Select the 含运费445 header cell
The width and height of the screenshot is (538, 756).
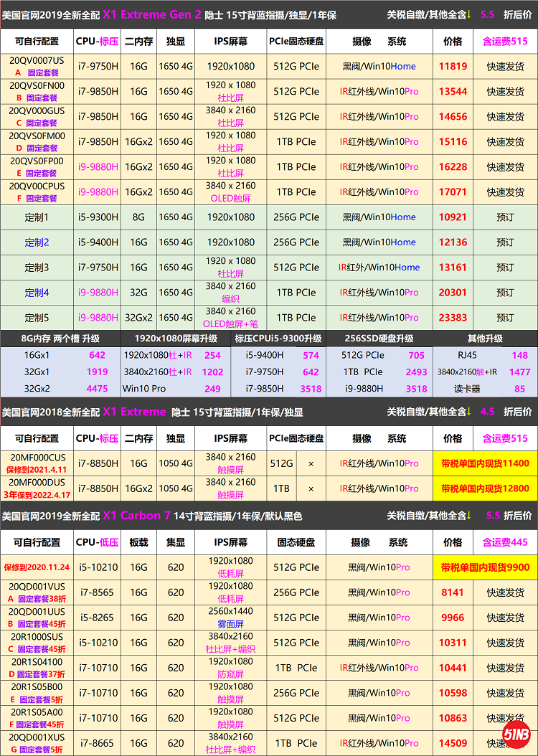504,542
